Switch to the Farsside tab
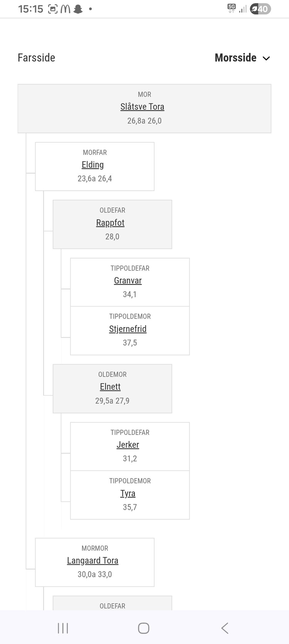Viewport: 289px width, 644px height. click(x=36, y=58)
